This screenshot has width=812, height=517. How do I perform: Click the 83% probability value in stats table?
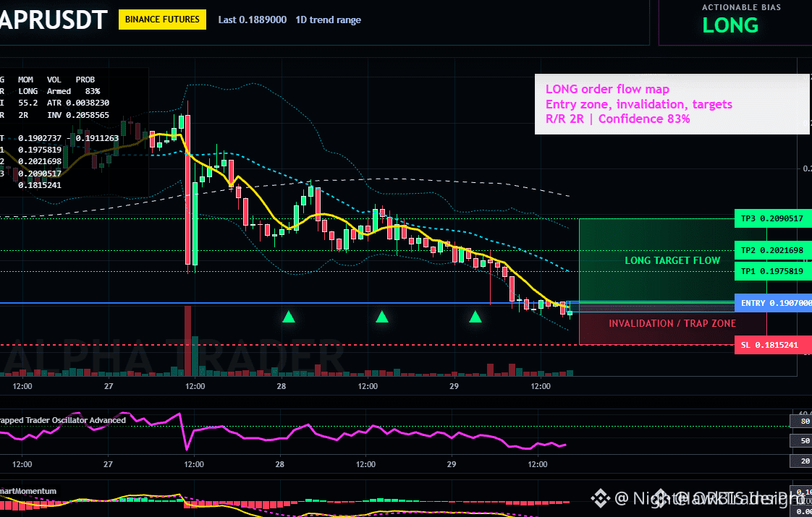tap(93, 91)
